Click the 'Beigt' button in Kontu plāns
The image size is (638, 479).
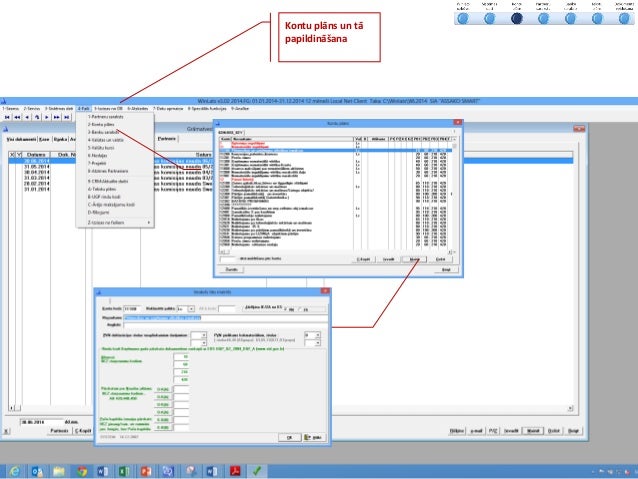point(446,270)
